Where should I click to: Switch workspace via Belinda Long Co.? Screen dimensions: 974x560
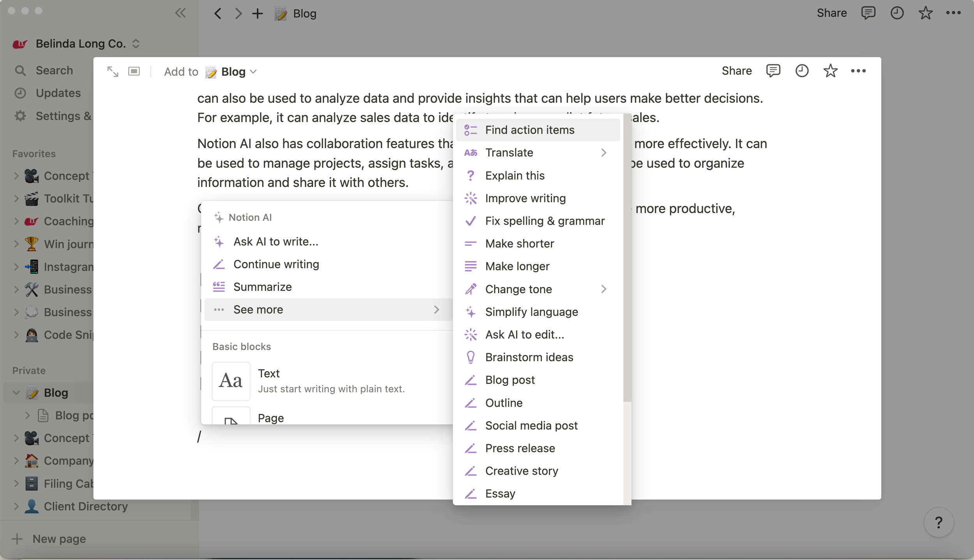click(x=81, y=44)
